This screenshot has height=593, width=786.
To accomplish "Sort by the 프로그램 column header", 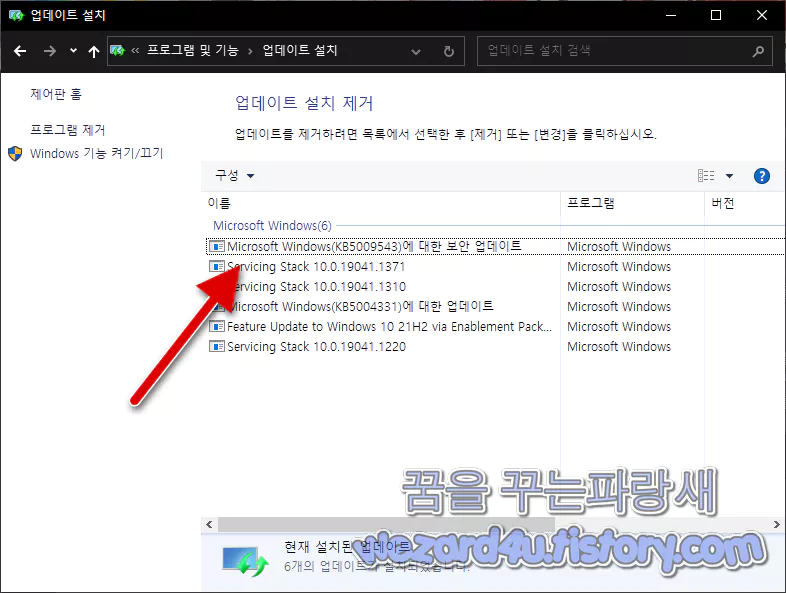I will coord(591,203).
